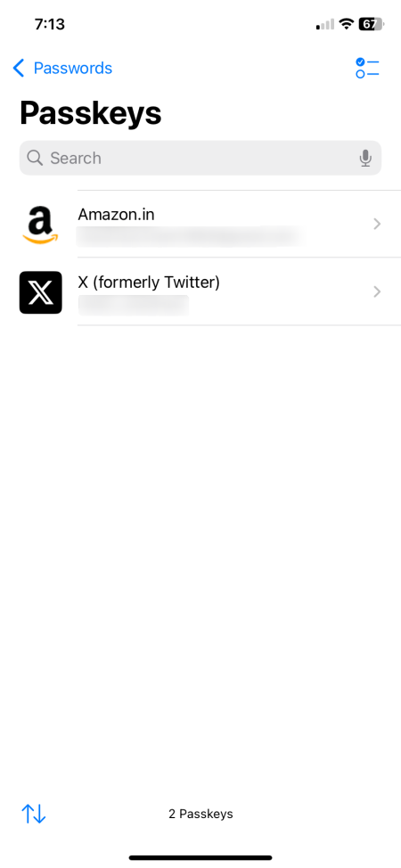Viewport: 401px width, 868px height.
Task: Tap the back chevron icon
Action: (x=19, y=68)
